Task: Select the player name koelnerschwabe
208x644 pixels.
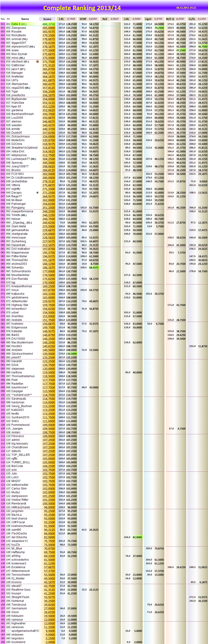Action: pyautogui.click(x=22, y=526)
